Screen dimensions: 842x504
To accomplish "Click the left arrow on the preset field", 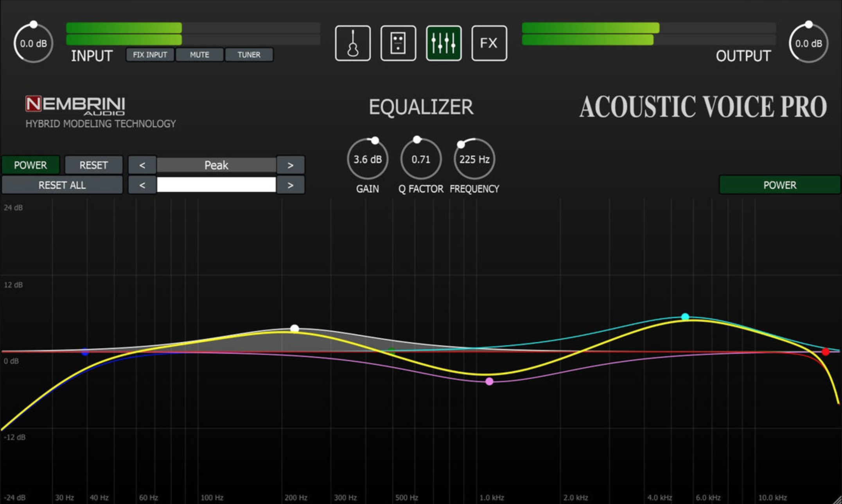I will click(x=142, y=185).
